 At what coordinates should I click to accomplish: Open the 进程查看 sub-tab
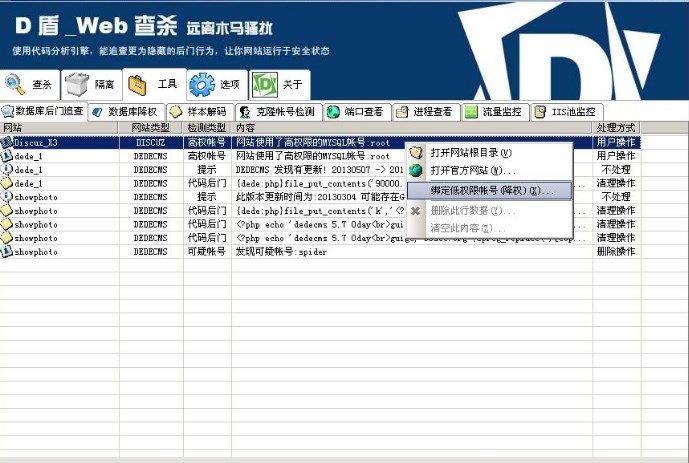(425, 112)
